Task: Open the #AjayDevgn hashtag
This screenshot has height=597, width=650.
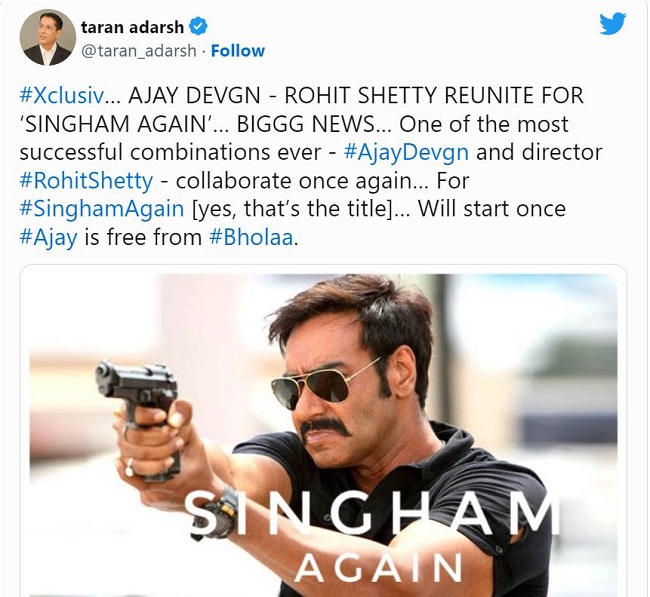Action: click(406, 152)
